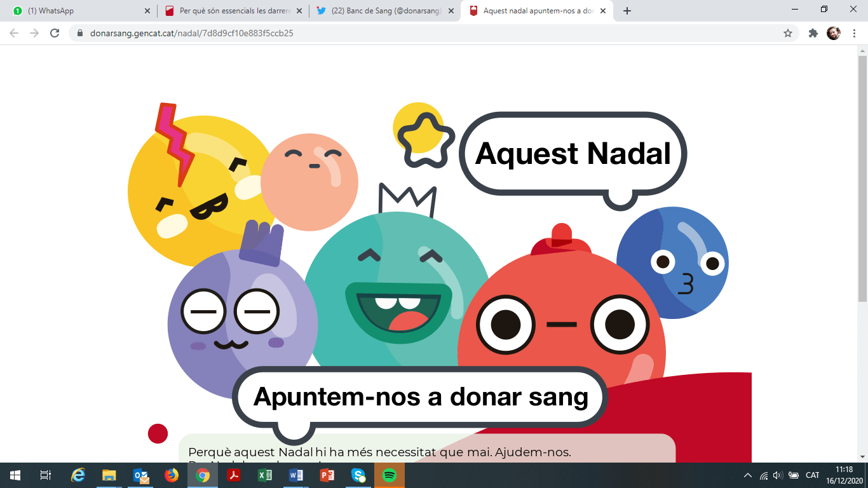Open the Chrome three-dot menu
This screenshot has width=868, height=488.
coord(854,33)
